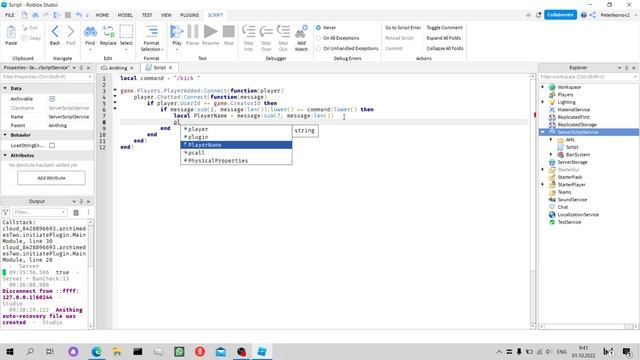Open File Explorer from taskbar
Image resolution: width=640 pixels, height=360 pixels.
117,351
